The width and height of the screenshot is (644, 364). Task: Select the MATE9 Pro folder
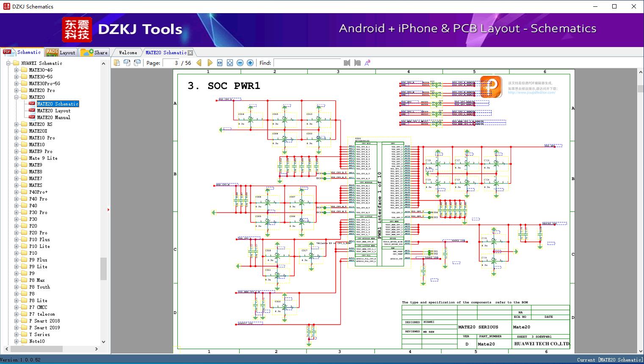41,151
